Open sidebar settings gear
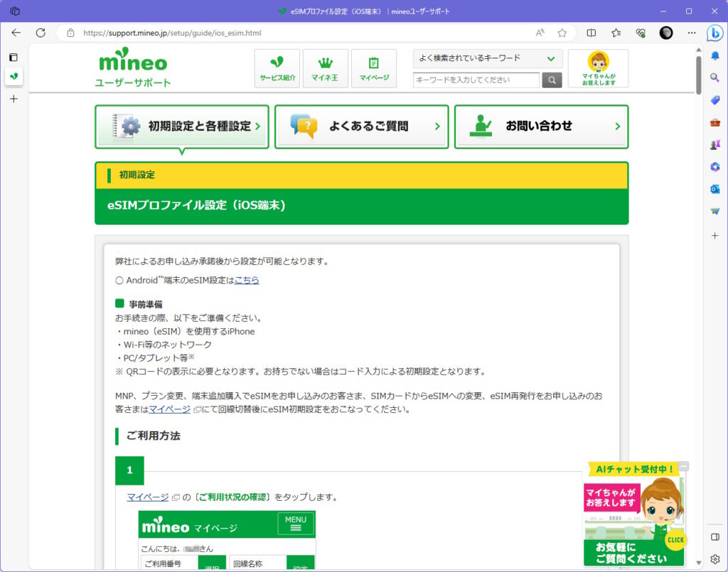The height and width of the screenshot is (572, 728). [715, 559]
